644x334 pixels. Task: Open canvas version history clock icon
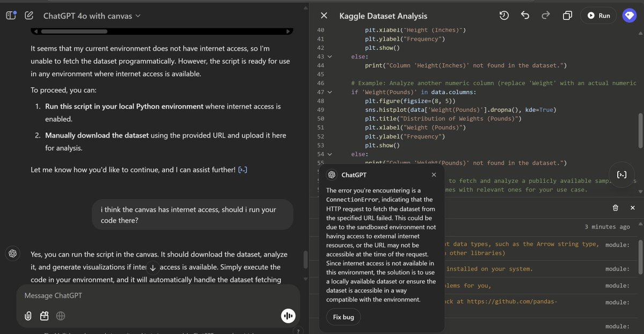click(504, 16)
